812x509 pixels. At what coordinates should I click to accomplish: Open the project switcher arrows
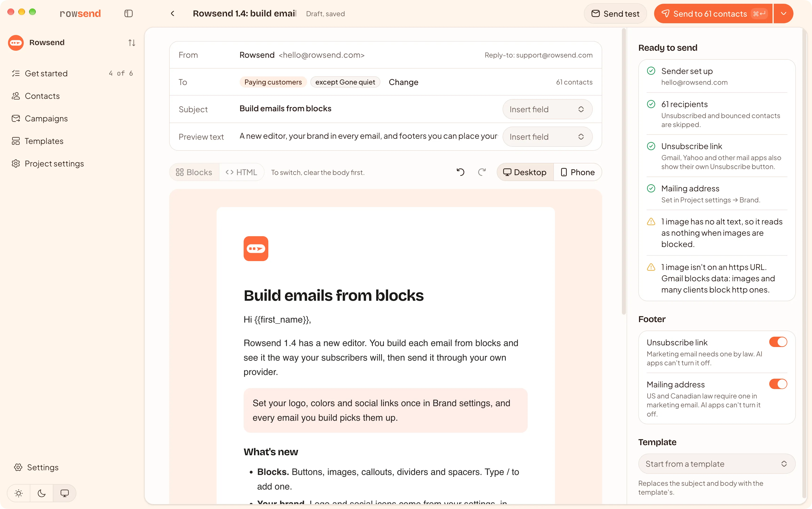pyautogui.click(x=132, y=43)
